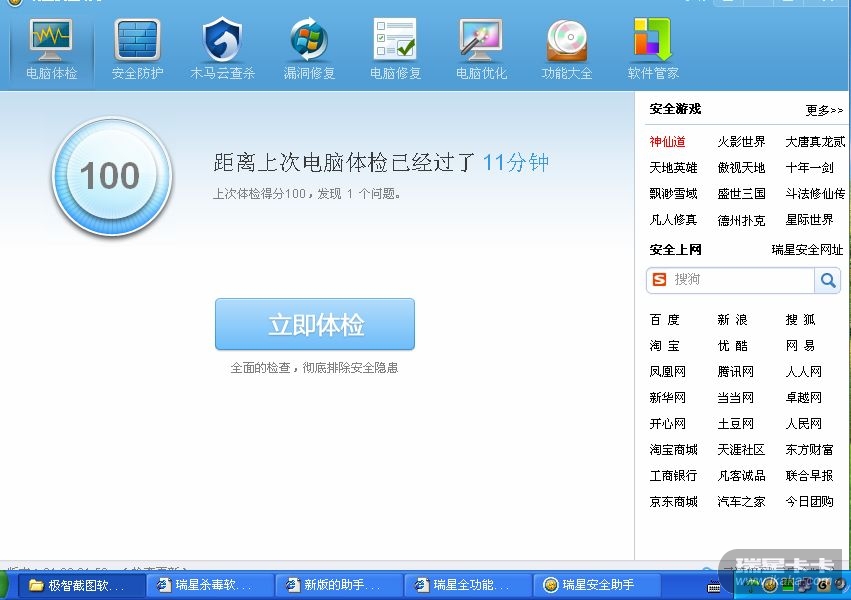The width and height of the screenshot is (851, 600).
Task: Click the 100 health score circle
Action: coord(112,177)
